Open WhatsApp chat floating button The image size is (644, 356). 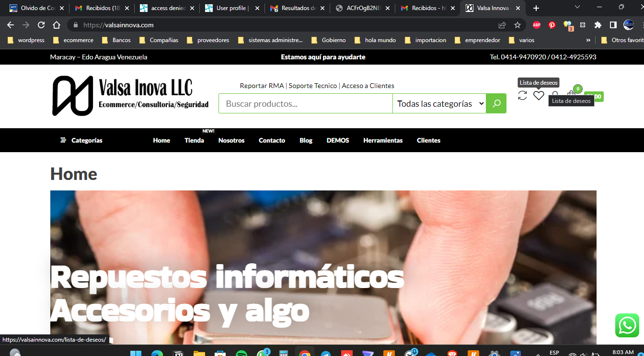pyautogui.click(x=627, y=325)
